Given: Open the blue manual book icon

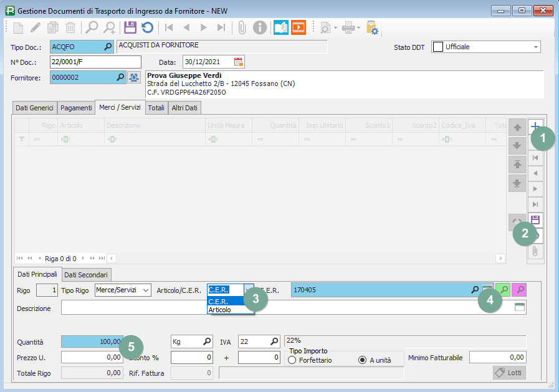Looking at the screenshot, I should point(281,27).
